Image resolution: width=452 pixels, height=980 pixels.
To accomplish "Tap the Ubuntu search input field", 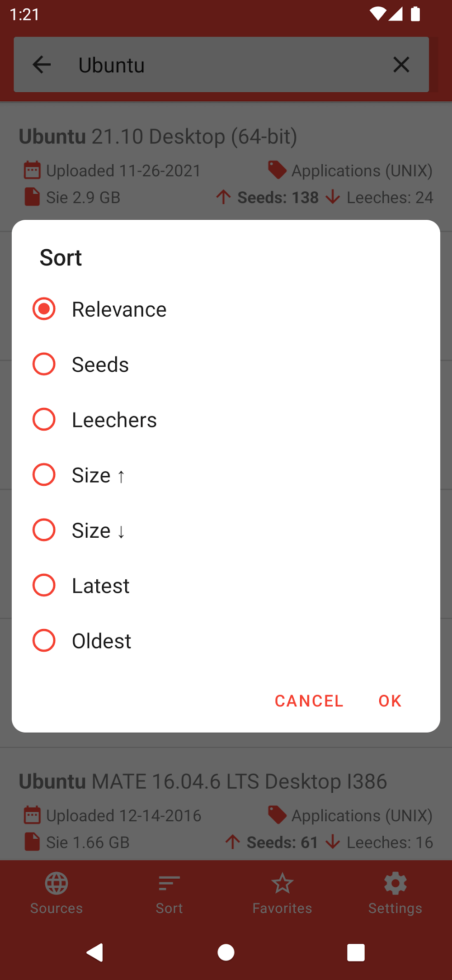I will pyautogui.click(x=221, y=65).
